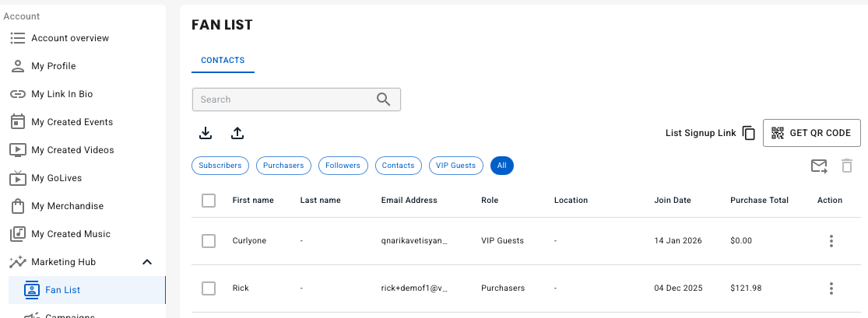This screenshot has width=868, height=318.
Task: Click the search magnifier icon
Action: point(383,100)
